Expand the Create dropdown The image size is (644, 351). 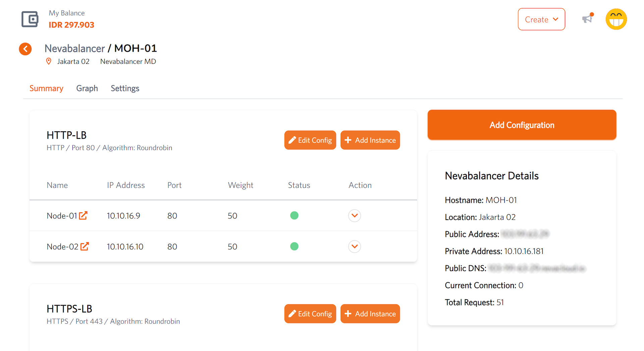click(x=541, y=19)
